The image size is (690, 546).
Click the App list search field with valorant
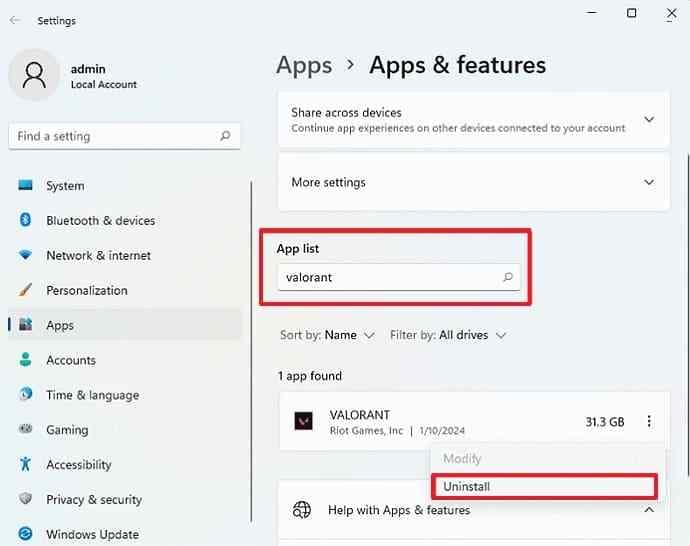click(x=399, y=277)
